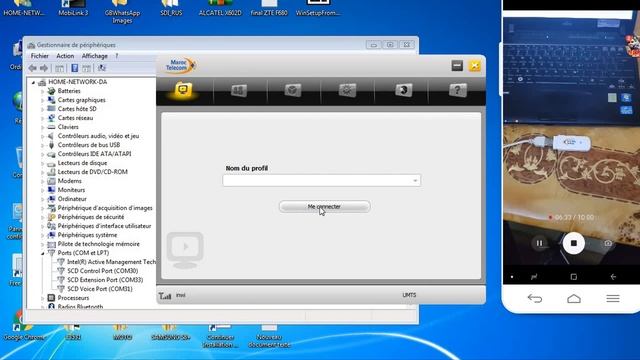Open the Affichage menu in Device Manager

(x=95, y=56)
